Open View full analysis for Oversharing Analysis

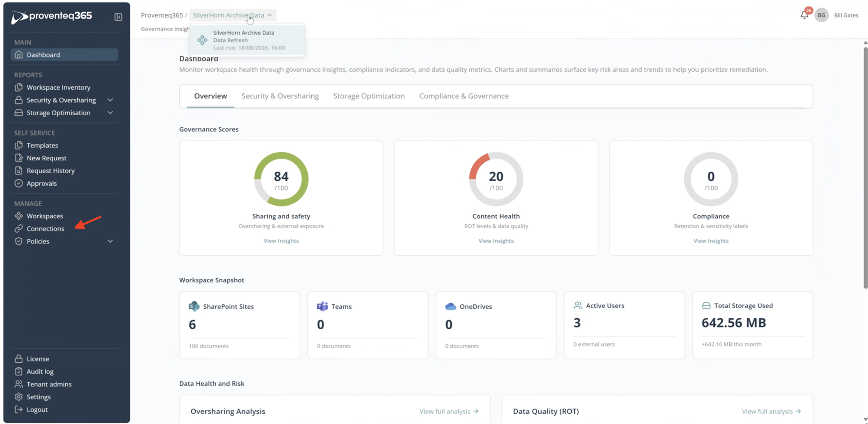point(449,411)
